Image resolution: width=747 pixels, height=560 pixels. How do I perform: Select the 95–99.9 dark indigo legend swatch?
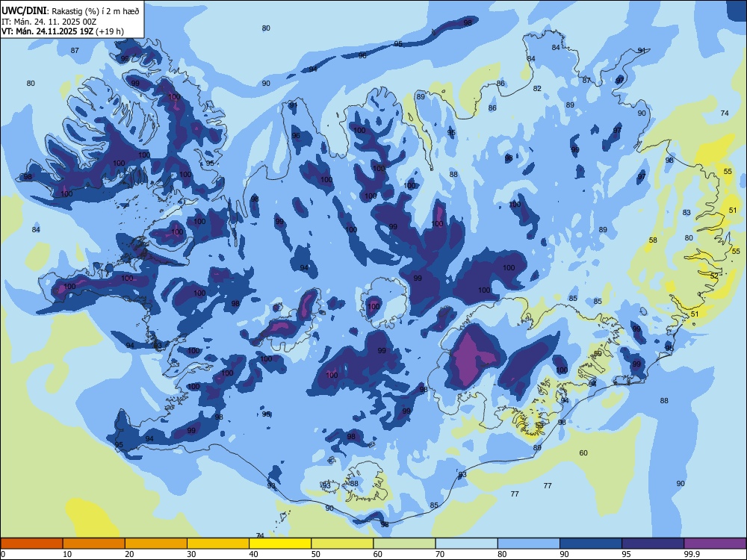tap(653, 544)
